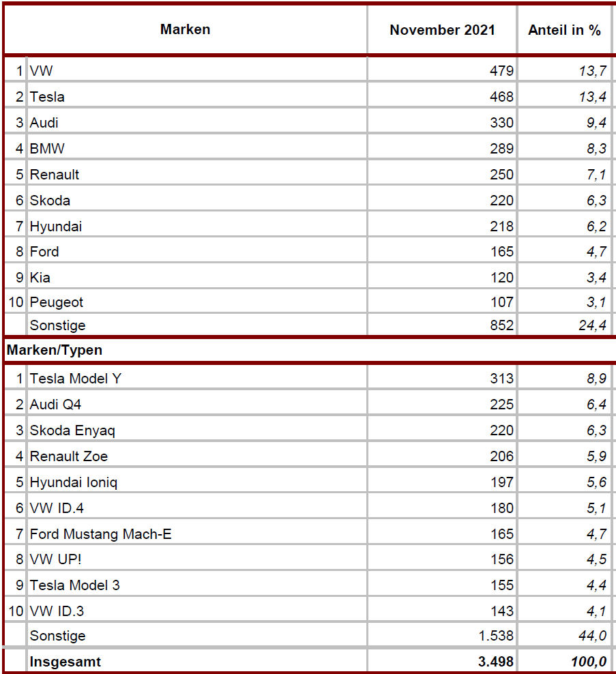
Task: Select the Marken column header
Action: point(186,29)
